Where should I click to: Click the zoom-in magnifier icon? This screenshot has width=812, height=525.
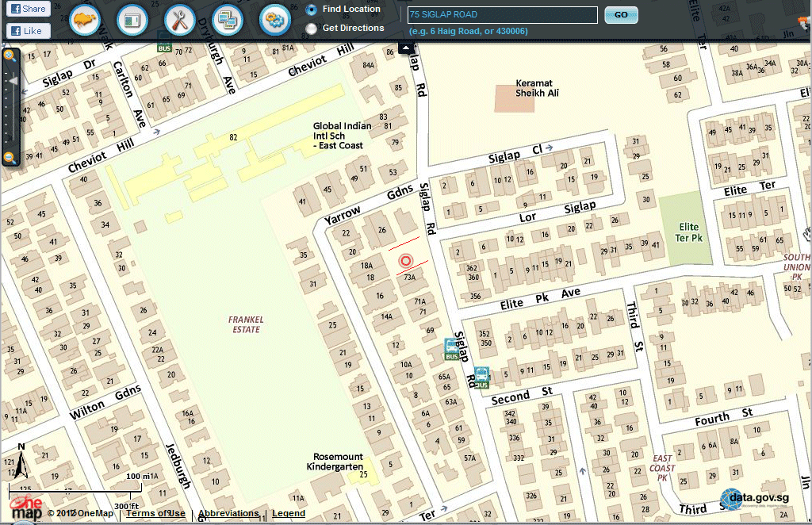pyautogui.click(x=10, y=56)
